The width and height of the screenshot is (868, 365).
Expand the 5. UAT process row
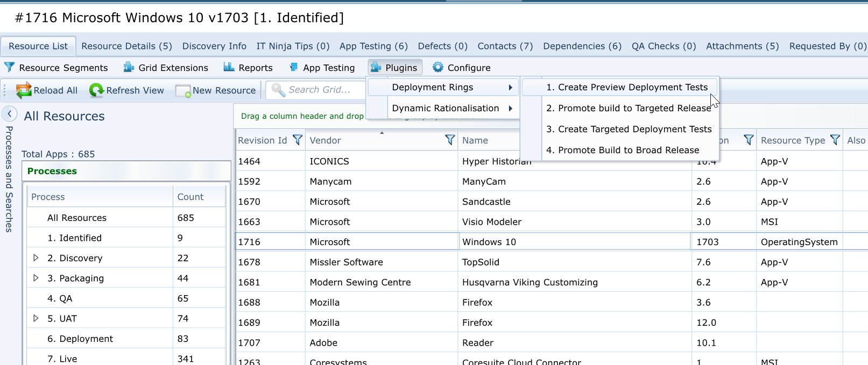point(36,318)
